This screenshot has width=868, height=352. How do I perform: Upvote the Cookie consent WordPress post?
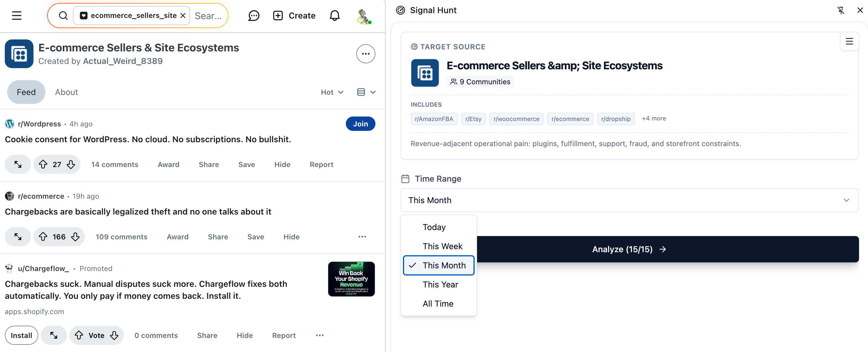43,164
